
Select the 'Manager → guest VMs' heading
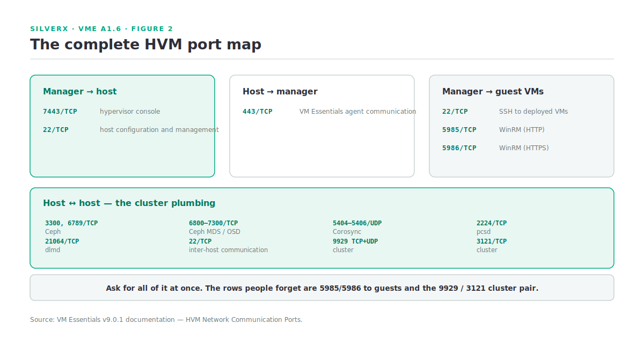(493, 92)
